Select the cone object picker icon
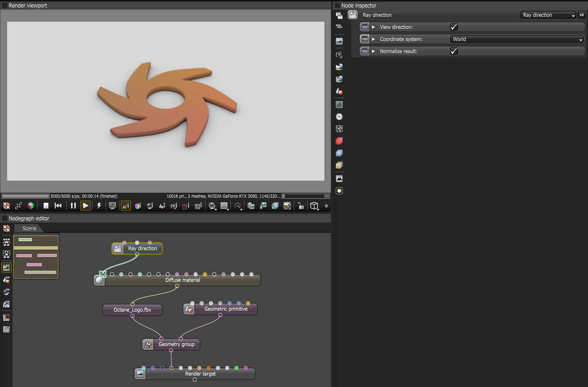 162,206
